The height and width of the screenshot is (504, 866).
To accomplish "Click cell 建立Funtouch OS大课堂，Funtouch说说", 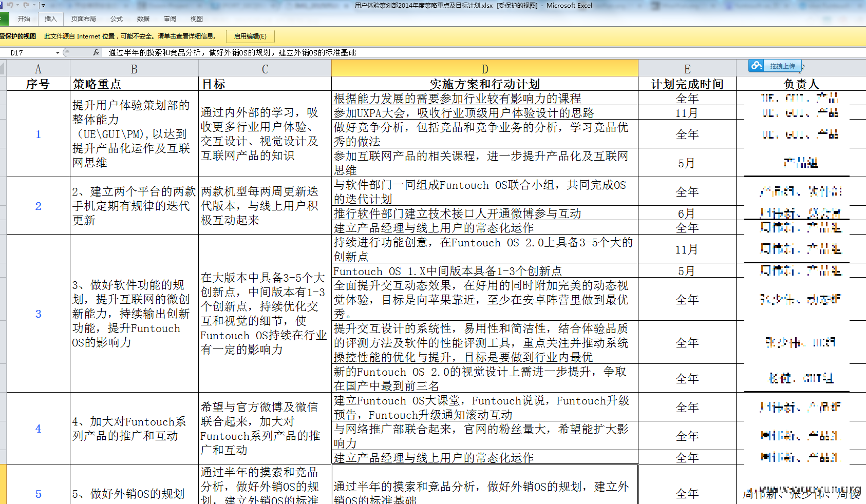I will point(485,407).
